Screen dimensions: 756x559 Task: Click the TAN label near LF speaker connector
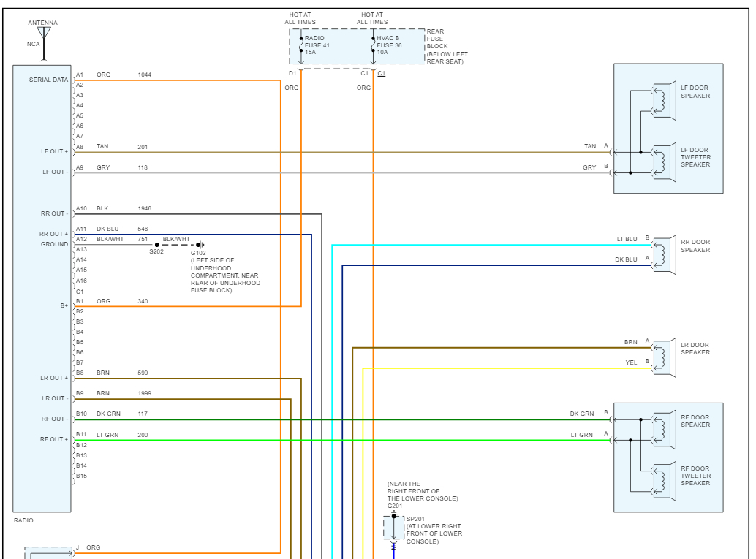[x=590, y=146]
